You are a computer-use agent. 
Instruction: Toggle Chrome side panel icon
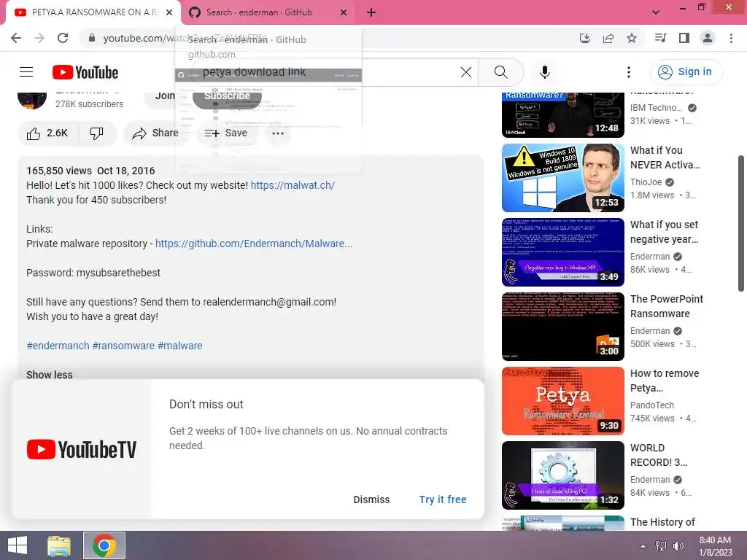click(684, 38)
